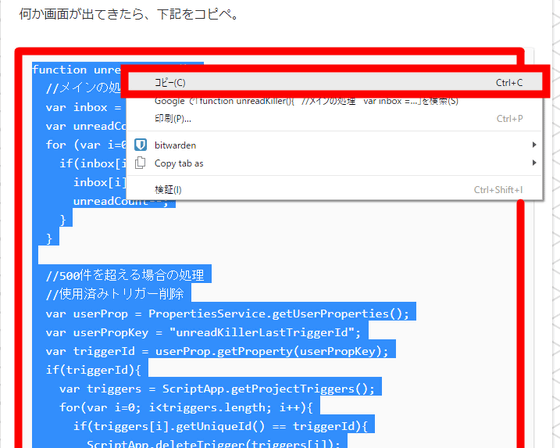This screenshot has height=448, width=560.
Task: Click the Copy tab as clipboard icon
Action: click(x=140, y=163)
